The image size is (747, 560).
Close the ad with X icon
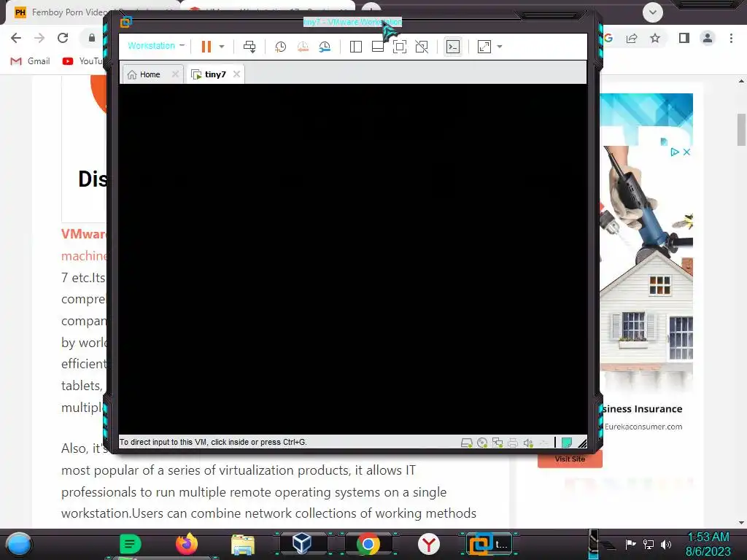686,152
